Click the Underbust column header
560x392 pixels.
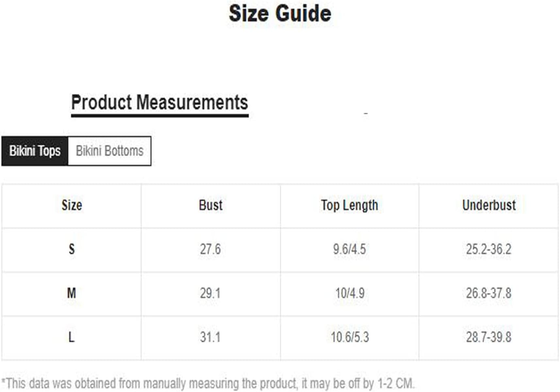click(489, 205)
